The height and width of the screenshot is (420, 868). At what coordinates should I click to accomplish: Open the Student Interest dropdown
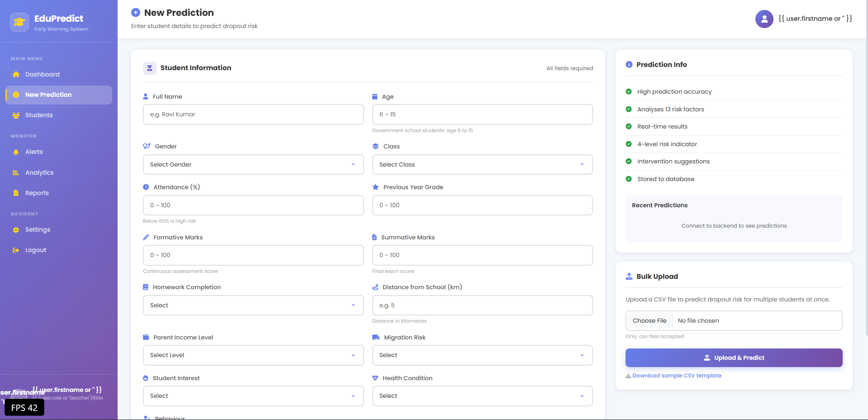(253, 396)
